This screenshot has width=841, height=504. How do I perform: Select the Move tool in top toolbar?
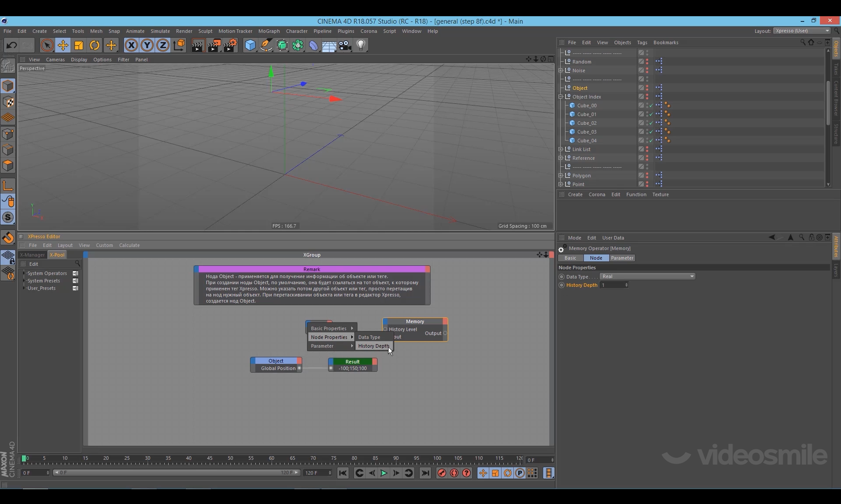click(63, 45)
